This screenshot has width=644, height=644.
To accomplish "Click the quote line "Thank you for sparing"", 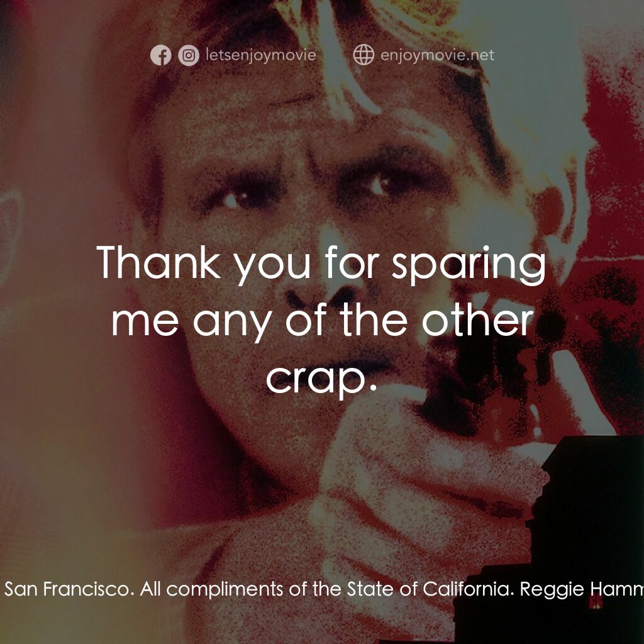I will pos(321,263).
